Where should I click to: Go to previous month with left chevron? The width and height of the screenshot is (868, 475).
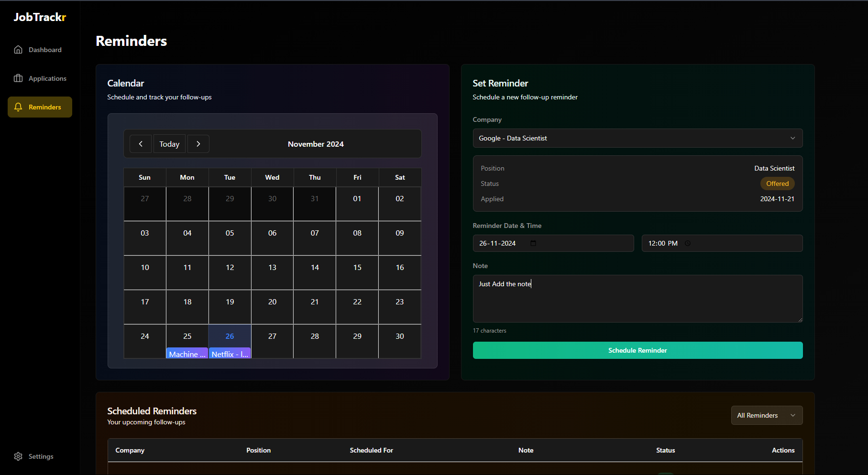(x=141, y=144)
